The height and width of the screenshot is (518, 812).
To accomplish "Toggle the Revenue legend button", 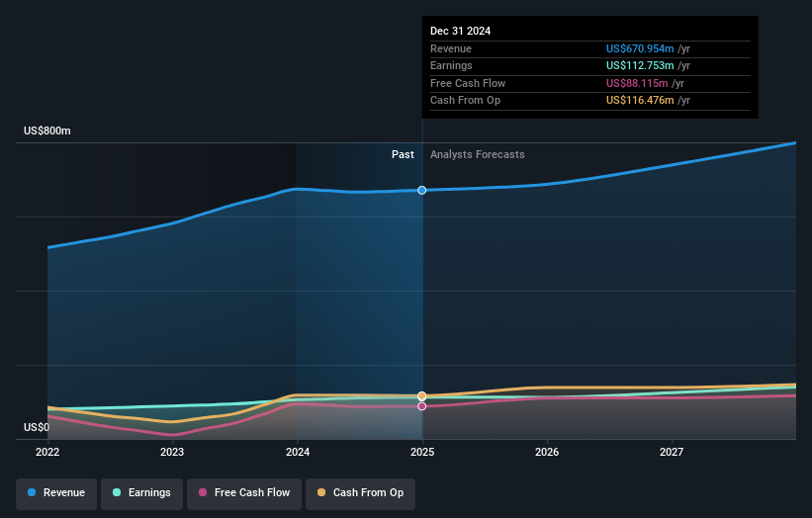I will click(56, 493).
